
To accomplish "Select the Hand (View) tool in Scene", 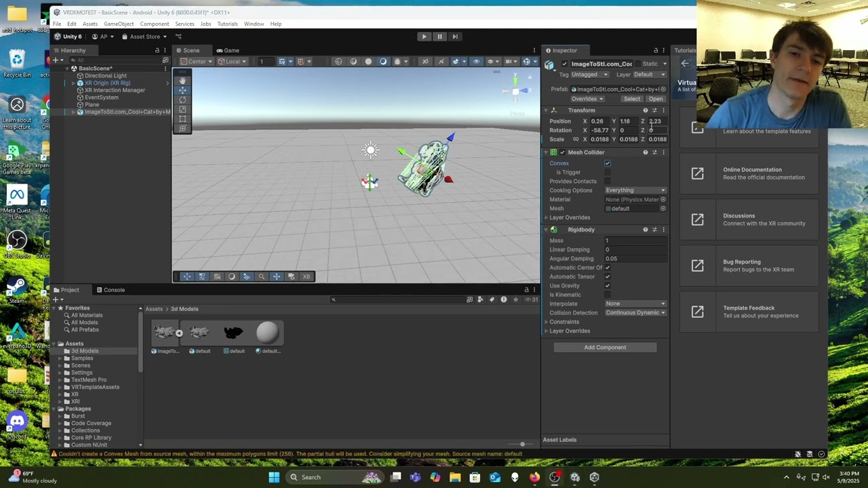I will (x=182, y=81).
